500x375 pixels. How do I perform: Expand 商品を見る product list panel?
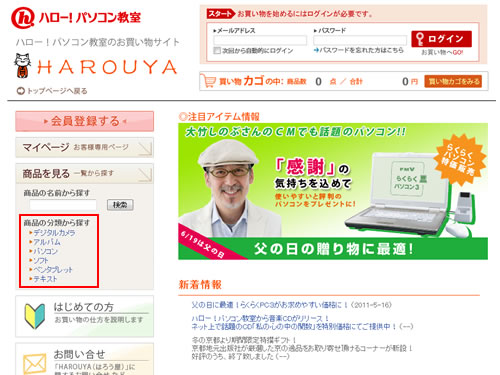coord(85,173)
